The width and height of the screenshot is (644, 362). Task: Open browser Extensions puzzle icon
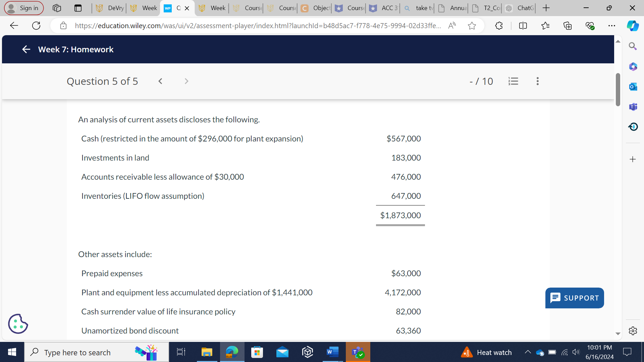[499, 25]
